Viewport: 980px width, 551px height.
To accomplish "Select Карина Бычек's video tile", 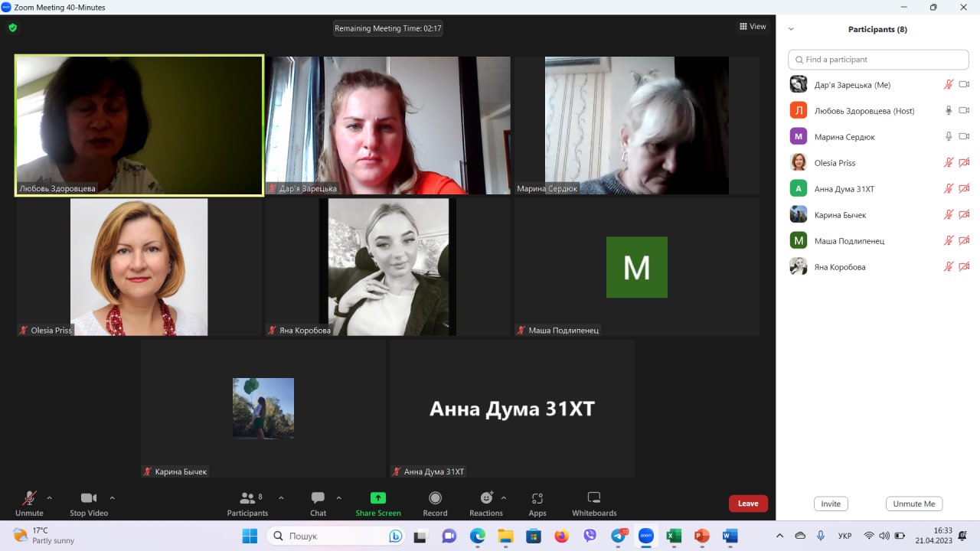I will click(x=263, y=409).
